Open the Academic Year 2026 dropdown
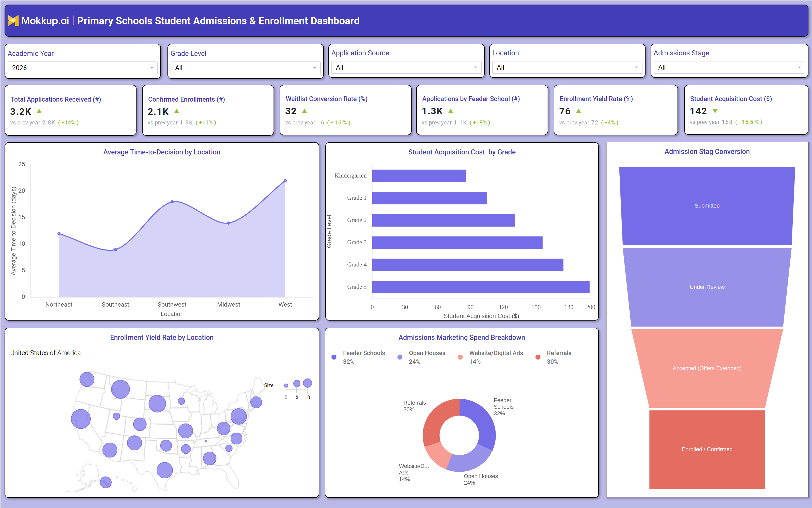This screenshot has height=508, width=812. click(82, 68)
